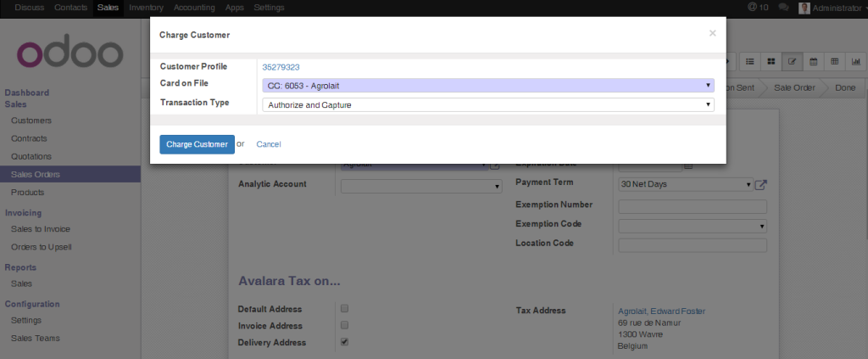
Task: Open Agrolait, Edward Foster tax address link
Action: [661, 311]
